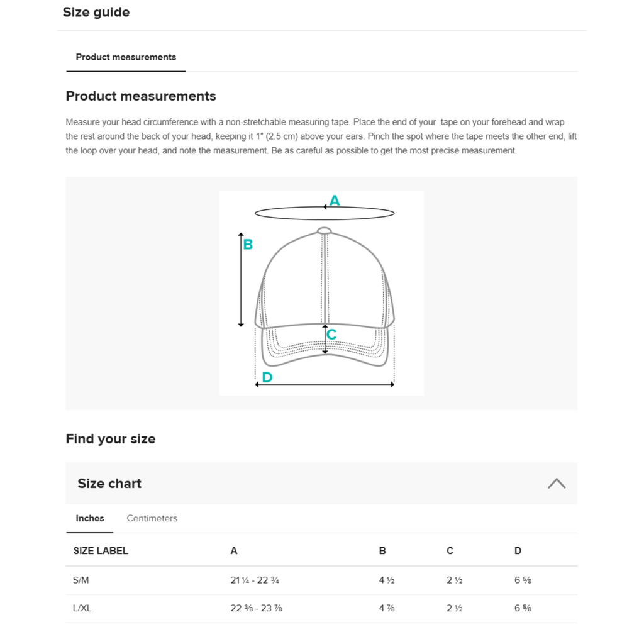Click the Size chart section header
The height and width of the screenshot is (644, 644).
[x=321, y=484]
